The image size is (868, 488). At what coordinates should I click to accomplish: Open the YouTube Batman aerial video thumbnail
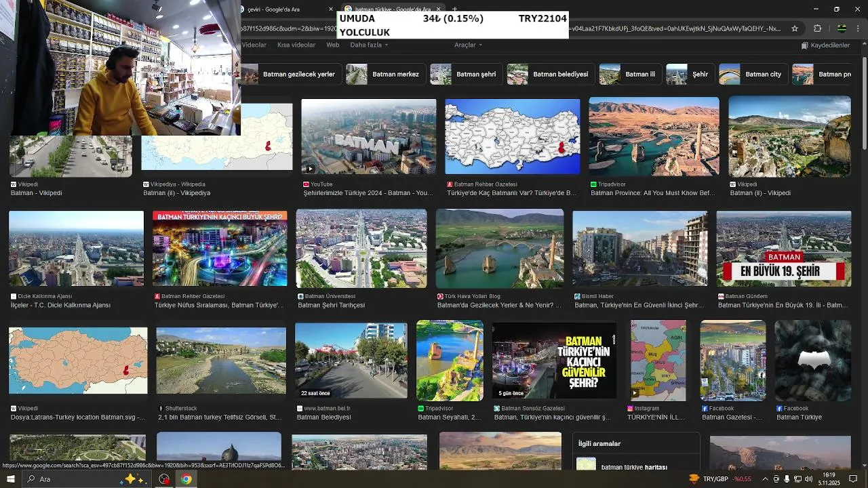click(368, 138)
